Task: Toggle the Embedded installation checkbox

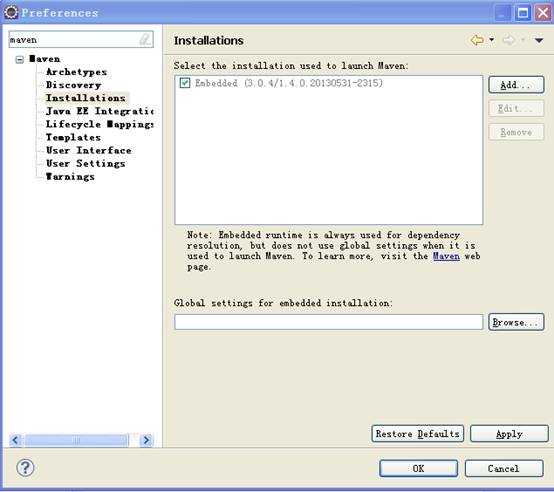Action: pyautogui.click(x=185, y=83)
